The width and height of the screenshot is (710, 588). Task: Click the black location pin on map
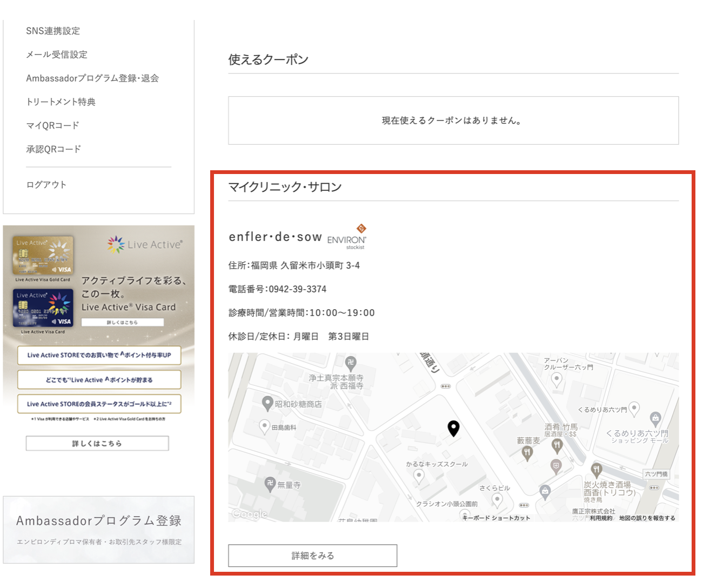point(453,428)
